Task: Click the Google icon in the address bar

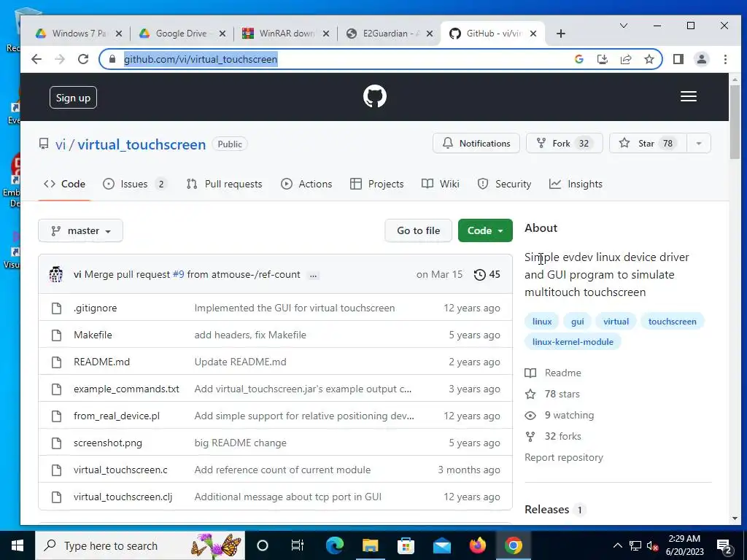Action: [578, 59]
